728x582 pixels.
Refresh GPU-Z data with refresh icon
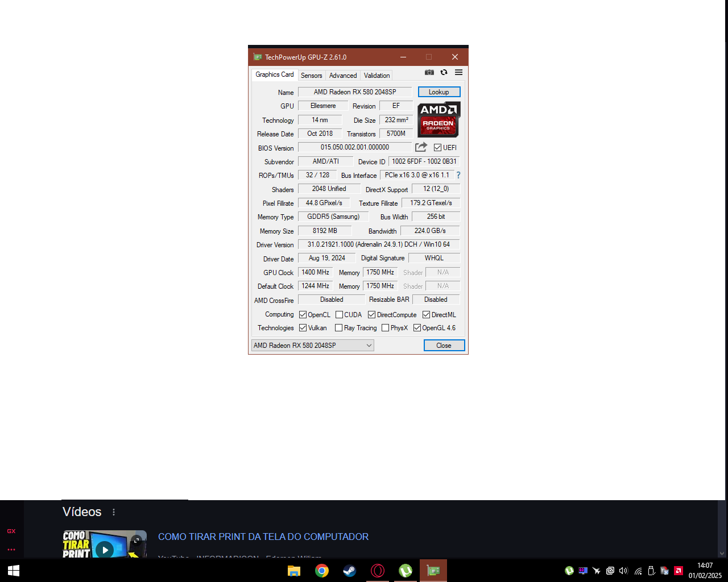pyautogui.click(x=444, y=72)
